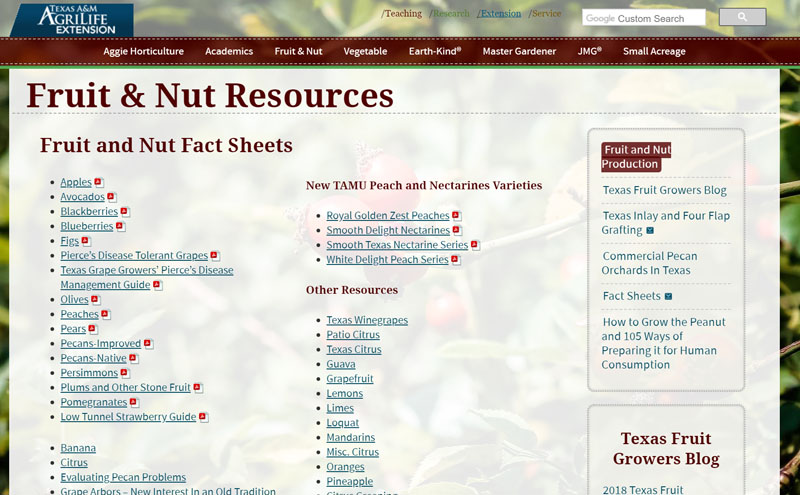Screen dimensions: 800x495
Task: Click PDF icon beside White Delight Peach Series
Action: pyautogui.click(x=455, y=260)
